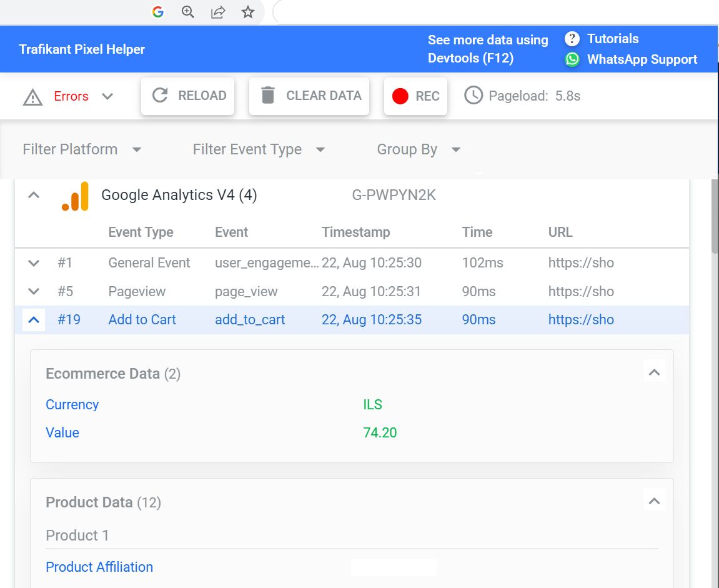Click the URL column header
The width and height of the screenshot is (719, 588).
coord(560,232)
